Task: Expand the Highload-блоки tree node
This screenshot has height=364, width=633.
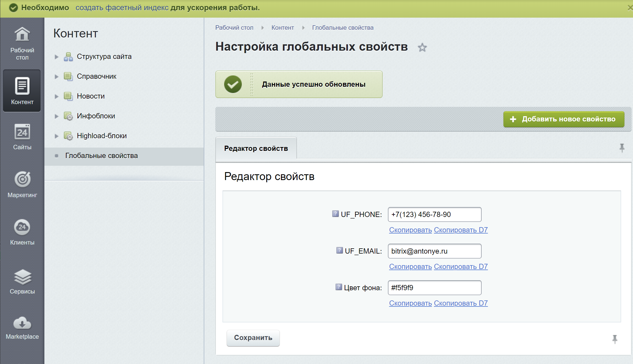Action: click(57, 136)
